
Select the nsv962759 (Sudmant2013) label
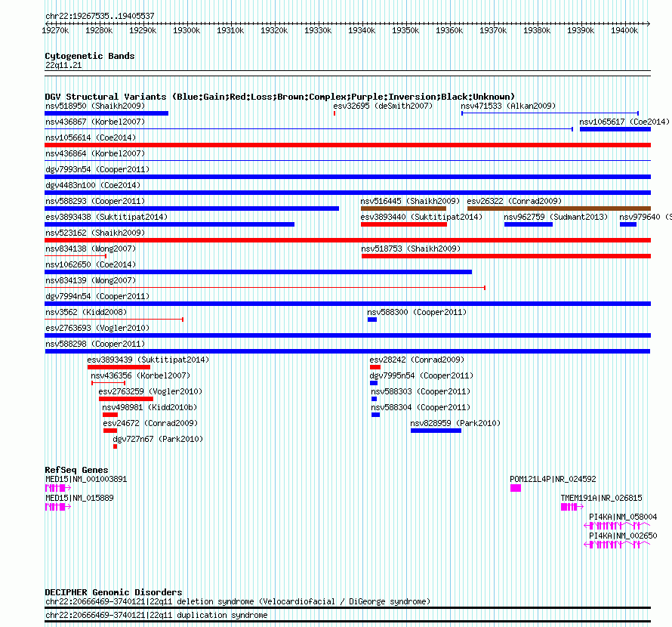coord(556,217)
